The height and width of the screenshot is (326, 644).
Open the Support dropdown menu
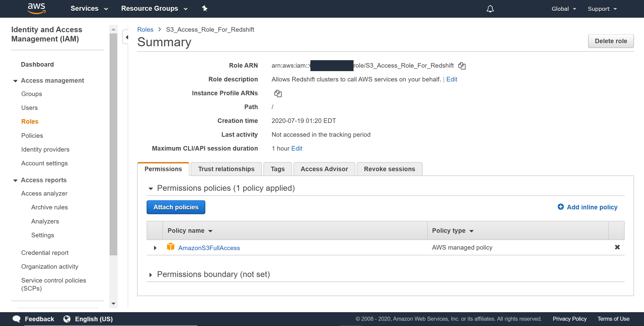(x=602, y=9)
